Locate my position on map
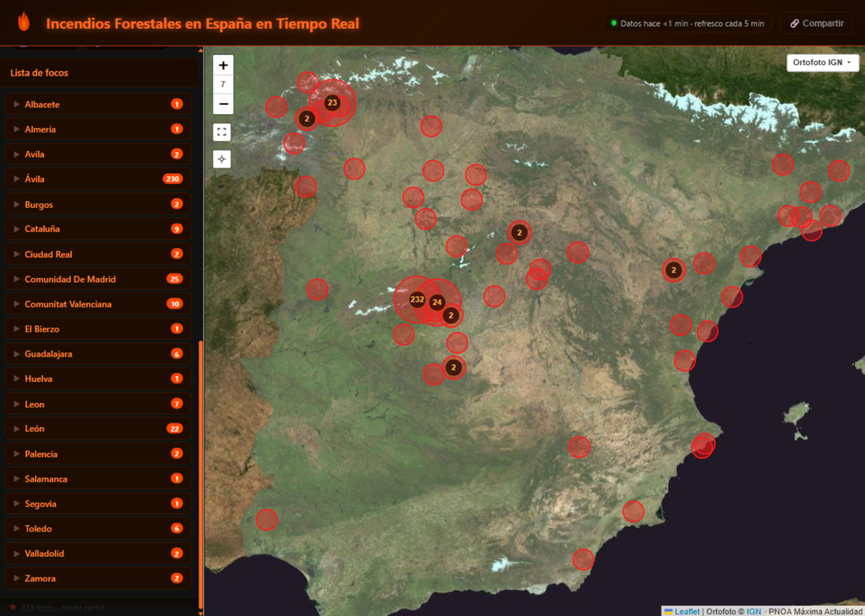This screenshot has width=865, height=616. click(222, 159)
